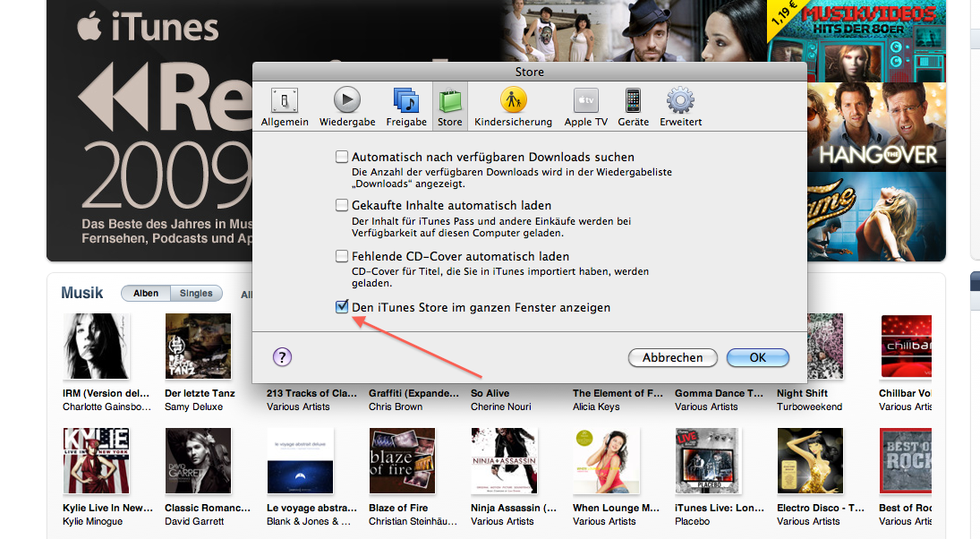Open the Best of Rock album cover
This screenshot has height=539, width=980.
(906, 461)
